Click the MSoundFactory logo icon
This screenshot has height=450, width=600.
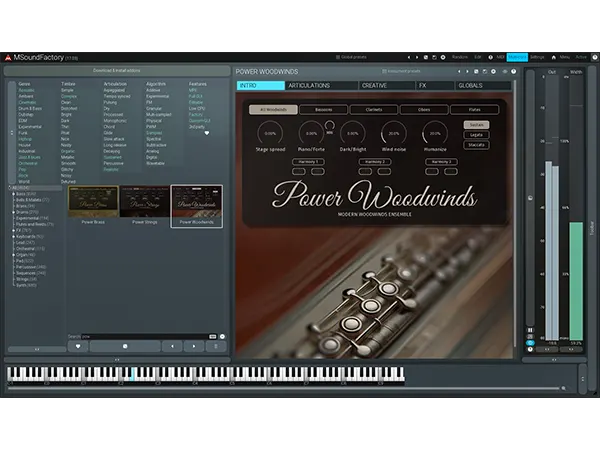click(x=8, y=57)
